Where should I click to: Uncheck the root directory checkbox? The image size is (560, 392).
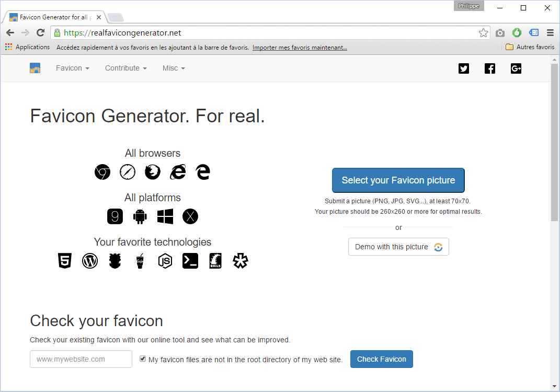pos(143,359)
